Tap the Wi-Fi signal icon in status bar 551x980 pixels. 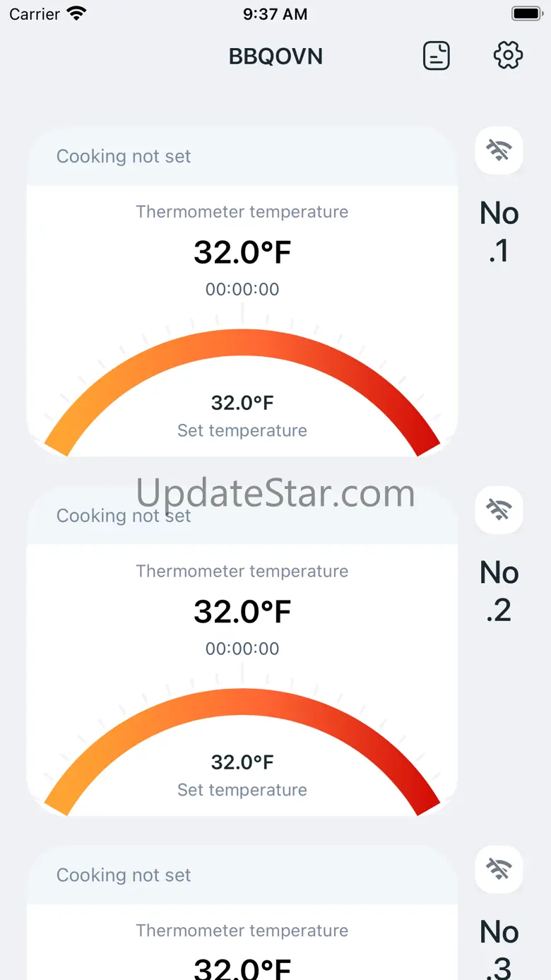point(76,13)
